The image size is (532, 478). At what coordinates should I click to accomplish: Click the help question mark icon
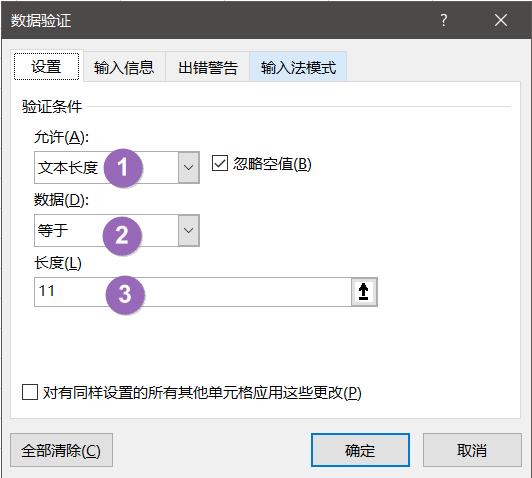pyautogui.click(x=443, y=20)
